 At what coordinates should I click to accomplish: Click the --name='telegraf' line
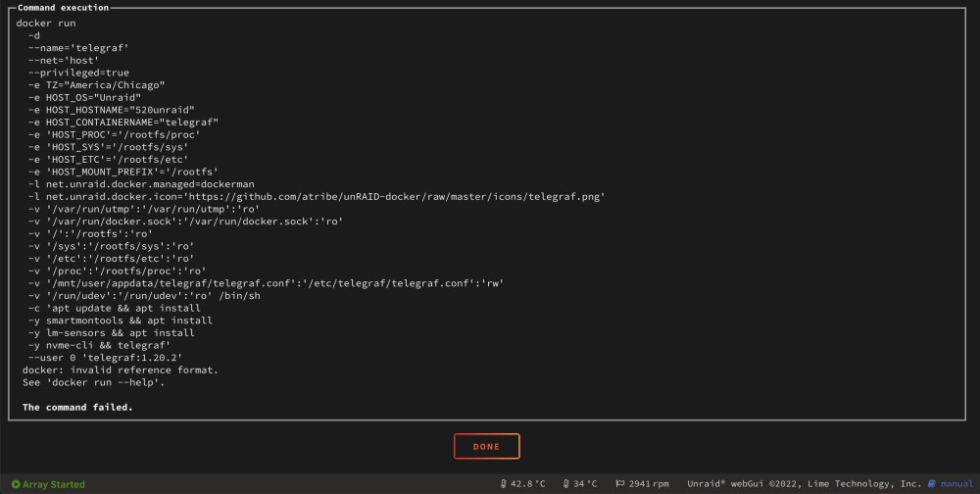(x=78, y=48)
